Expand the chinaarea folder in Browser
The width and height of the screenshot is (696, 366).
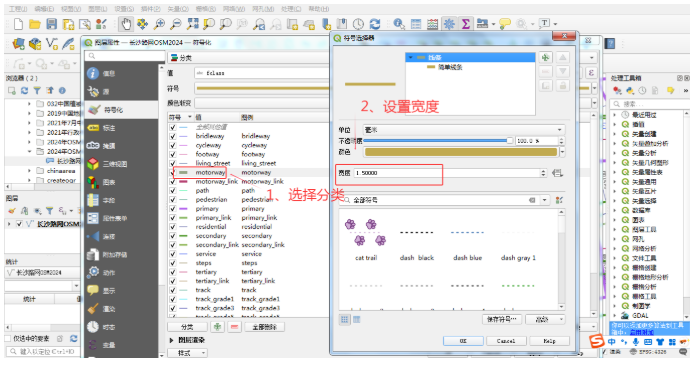click(x=29, y=171)
